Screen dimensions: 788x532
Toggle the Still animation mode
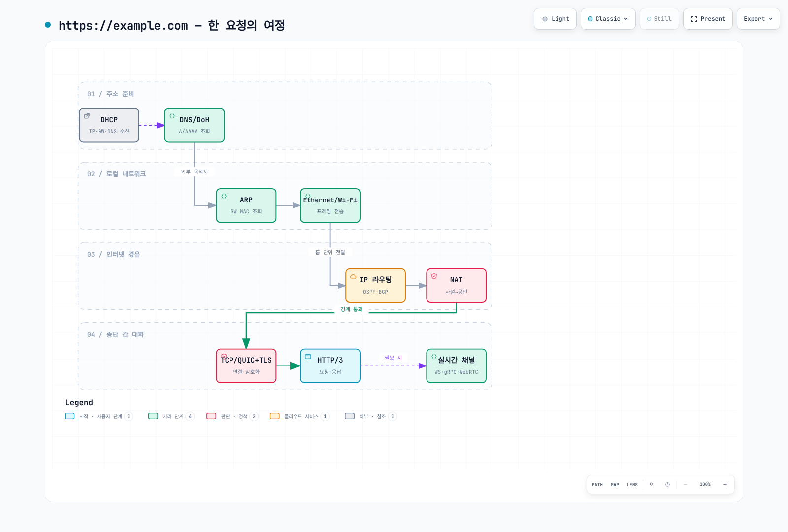659,19
